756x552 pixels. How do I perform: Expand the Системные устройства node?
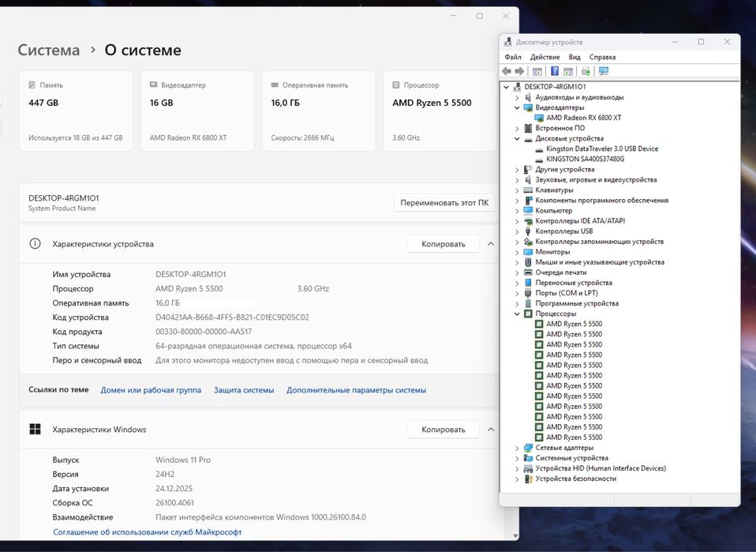pyautogui.click(x=517, y=458)
